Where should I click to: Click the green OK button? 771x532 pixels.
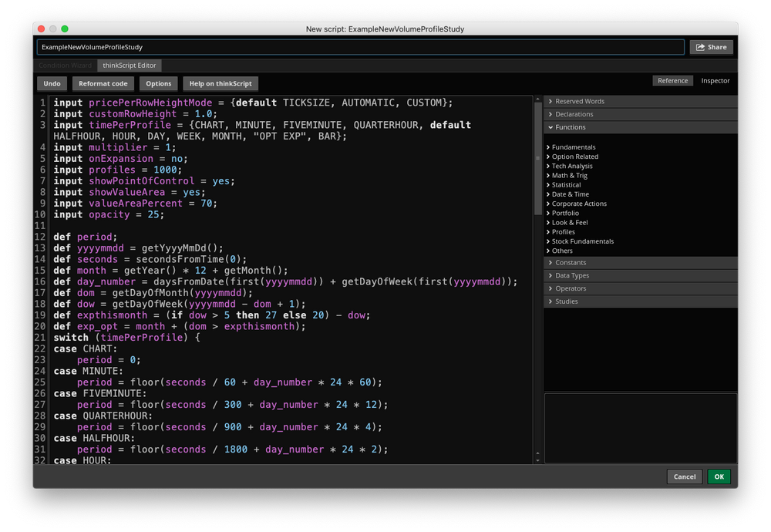[719, 476]
